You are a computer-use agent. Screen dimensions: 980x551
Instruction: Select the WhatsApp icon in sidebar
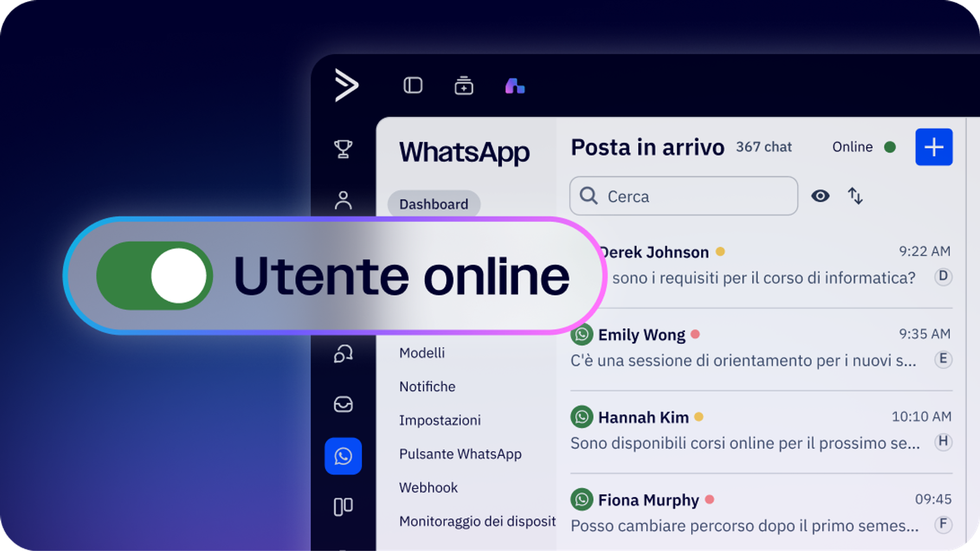pos(343,456)
